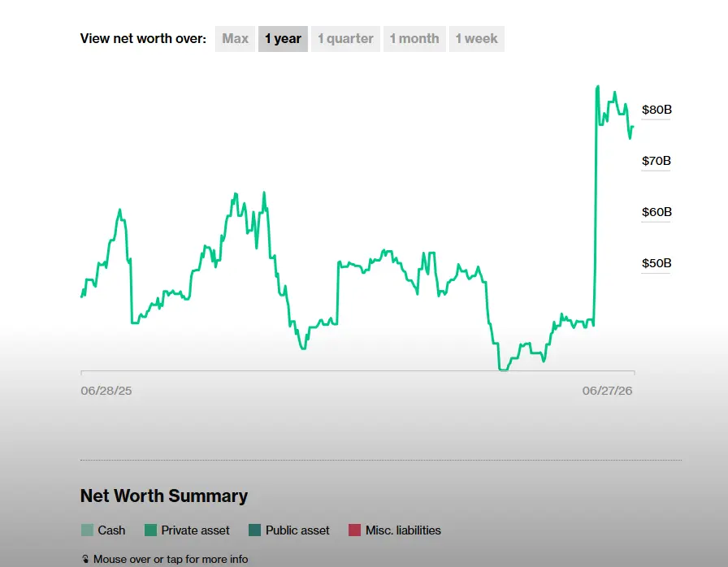
Task: Switch view to 1 quarter
Action: [x=345, y=39]
